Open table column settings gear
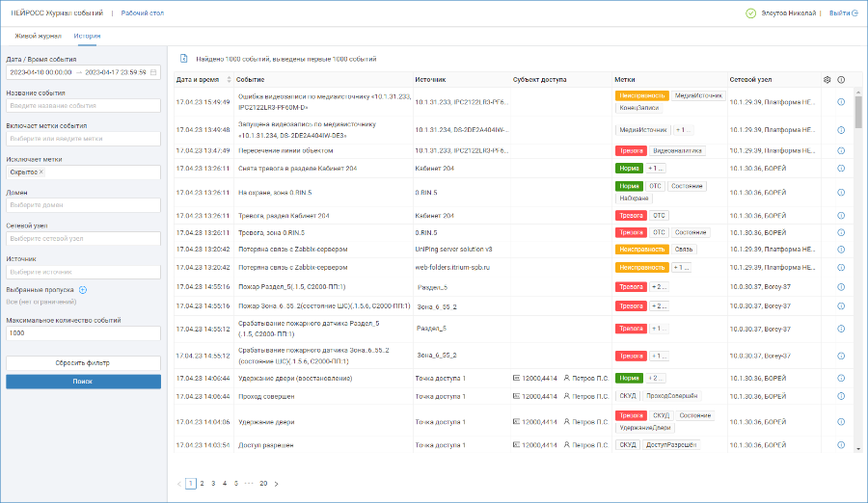The image size is (868, 503). [x=827, y=80]
